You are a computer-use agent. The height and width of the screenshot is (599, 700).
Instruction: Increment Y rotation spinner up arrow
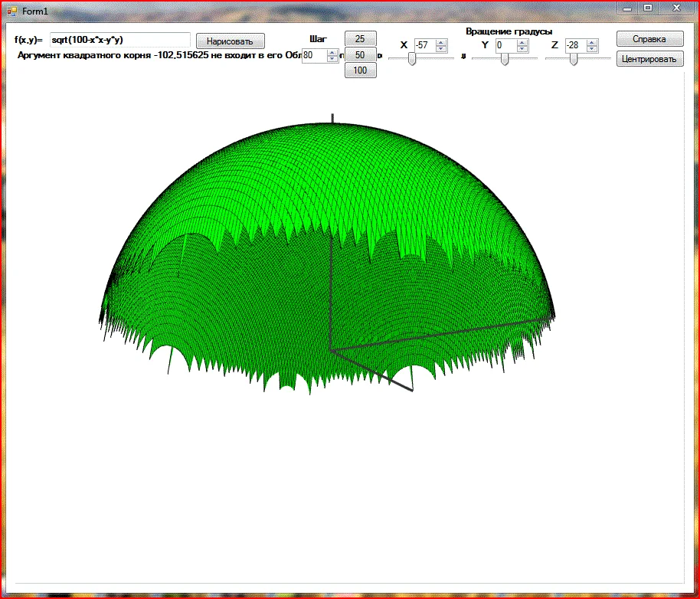(x=522, y=42)
